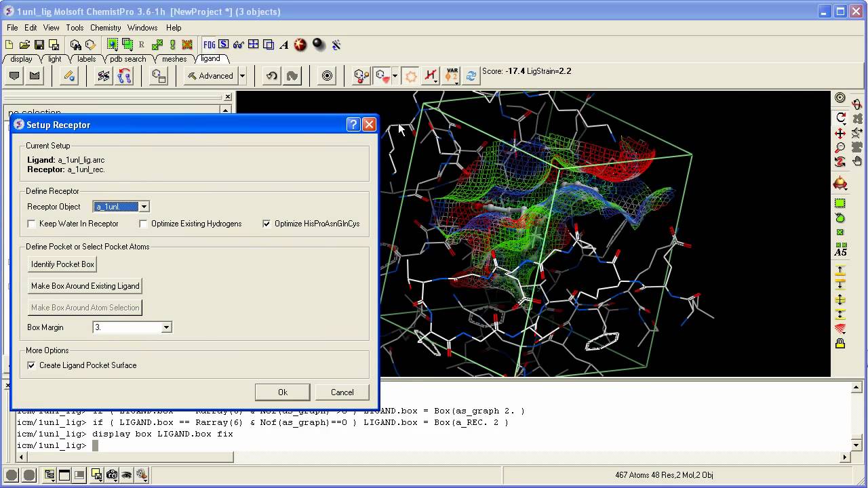
Task: Click the black sphere icon in toolbar
Action: [x=319, y=45]
